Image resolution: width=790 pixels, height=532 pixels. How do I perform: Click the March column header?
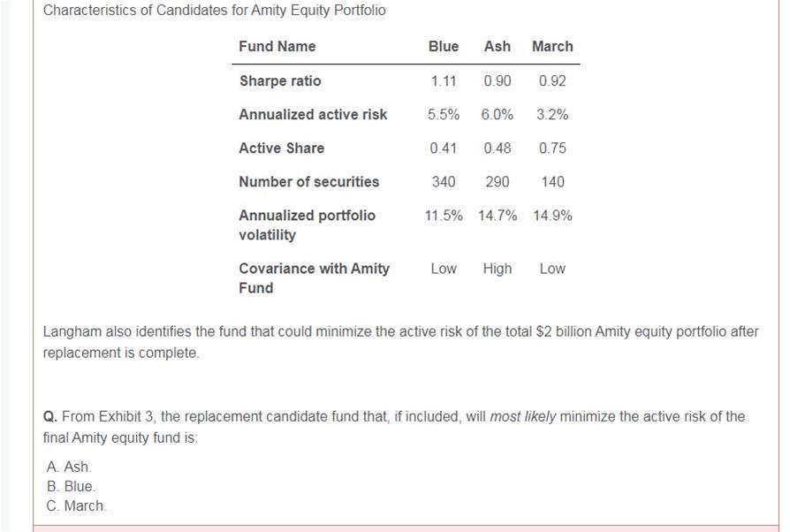pyautogui.click(x=552, y=46)
